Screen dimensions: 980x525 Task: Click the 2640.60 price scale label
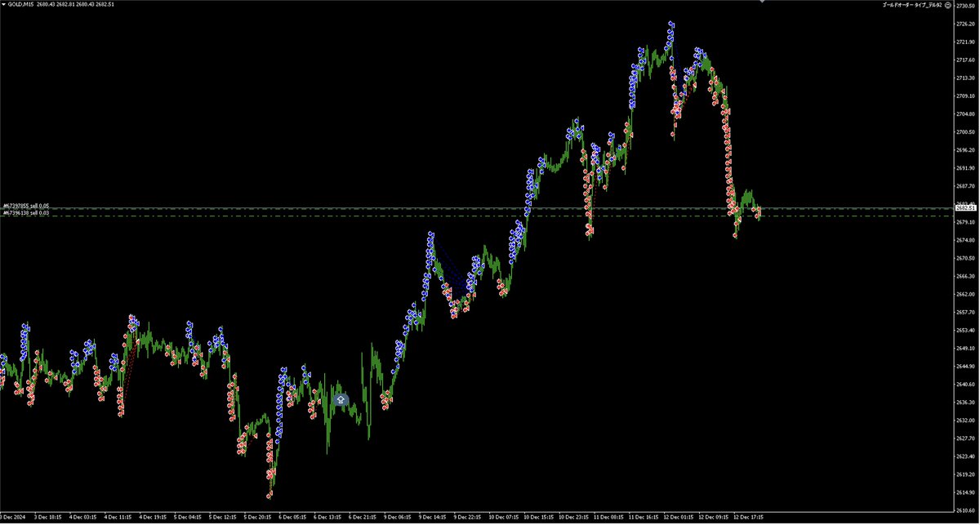pyautogui.click(x=967, y=385)
